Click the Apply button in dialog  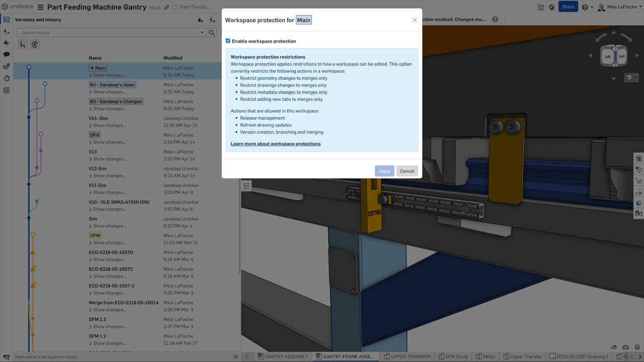coord(384,171)
